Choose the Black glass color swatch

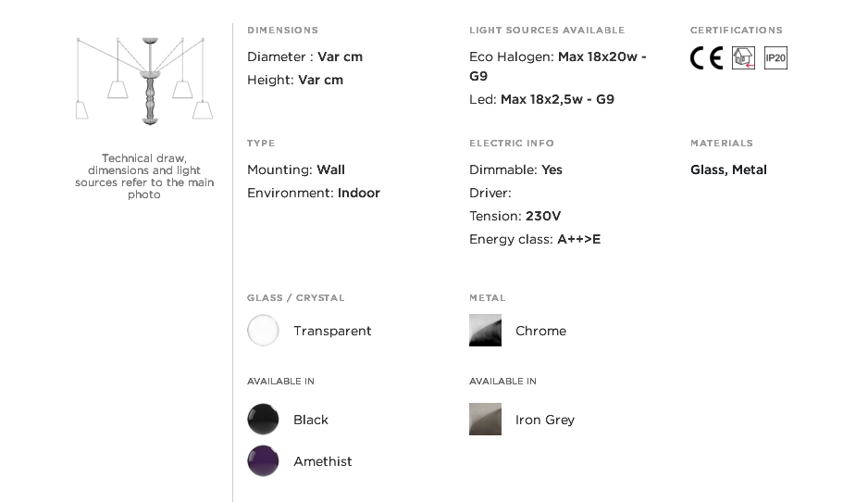[263, 419]
